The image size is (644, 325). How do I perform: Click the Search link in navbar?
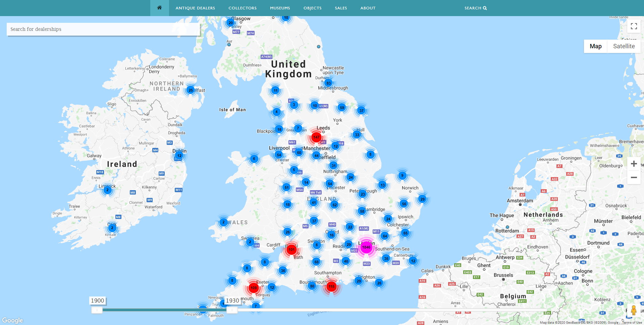(x=475, y=8)
